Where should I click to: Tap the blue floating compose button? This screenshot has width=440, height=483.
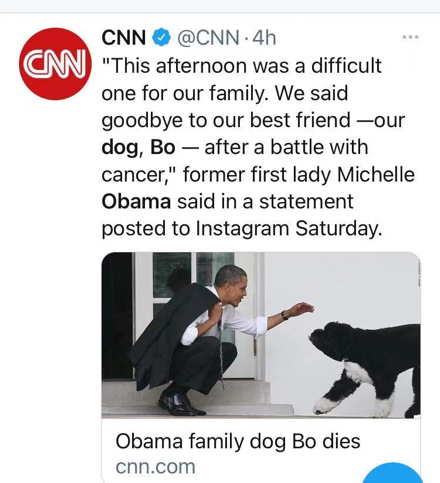(393, 473)
